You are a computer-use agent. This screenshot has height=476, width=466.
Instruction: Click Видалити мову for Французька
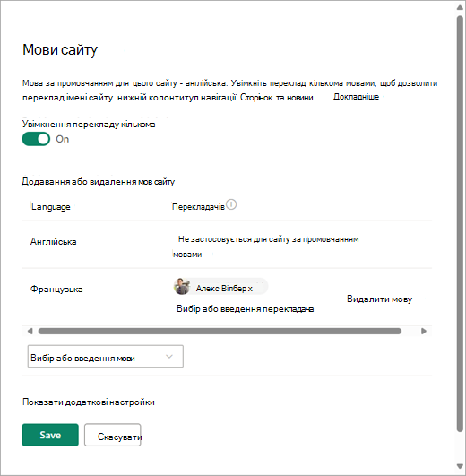(x=380, y=299)
